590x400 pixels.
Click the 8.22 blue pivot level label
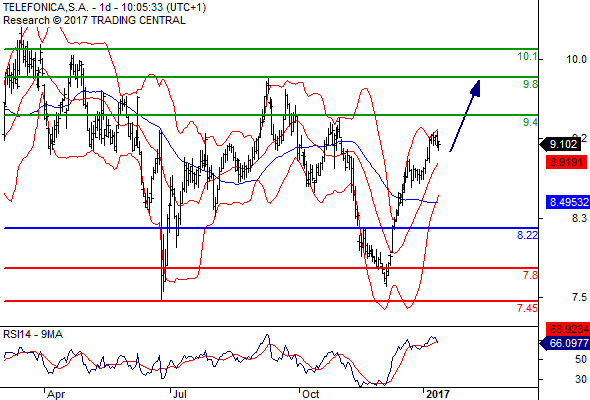coord(527,235)
